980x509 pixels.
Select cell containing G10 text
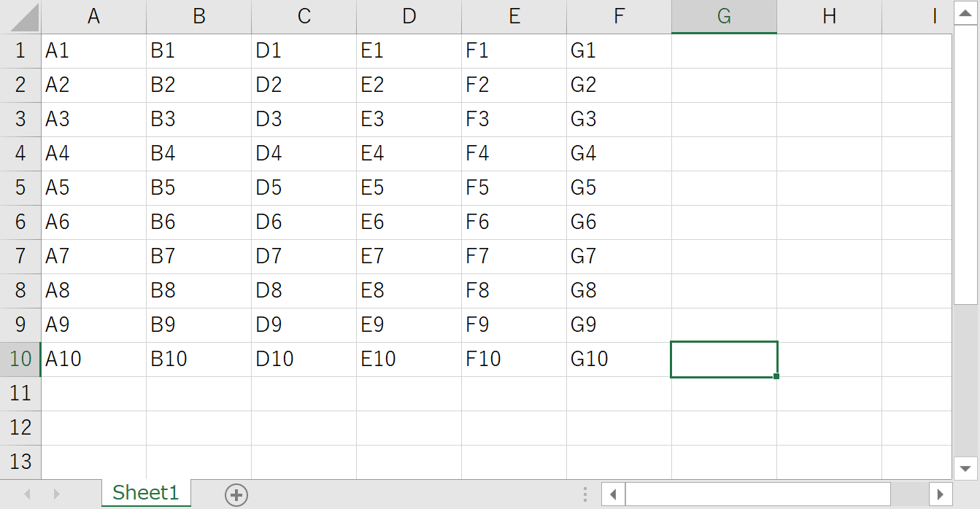click(x=619, y=359)
